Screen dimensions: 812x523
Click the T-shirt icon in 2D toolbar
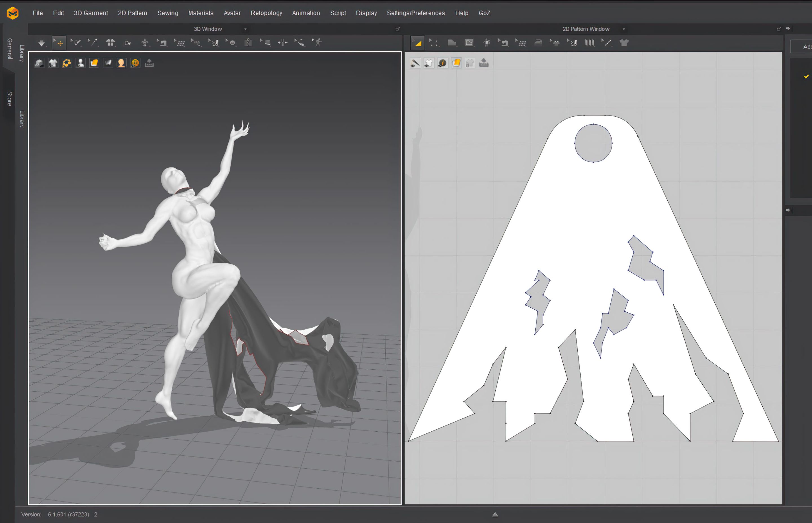[x=624, y=43]
